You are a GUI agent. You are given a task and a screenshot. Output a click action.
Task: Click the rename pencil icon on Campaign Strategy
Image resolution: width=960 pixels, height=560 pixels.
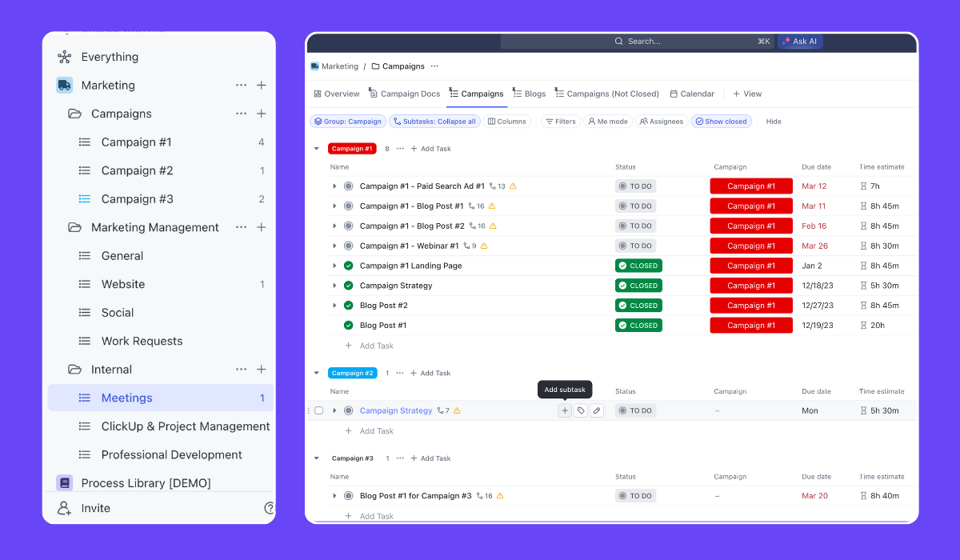[x=597, y=410]
